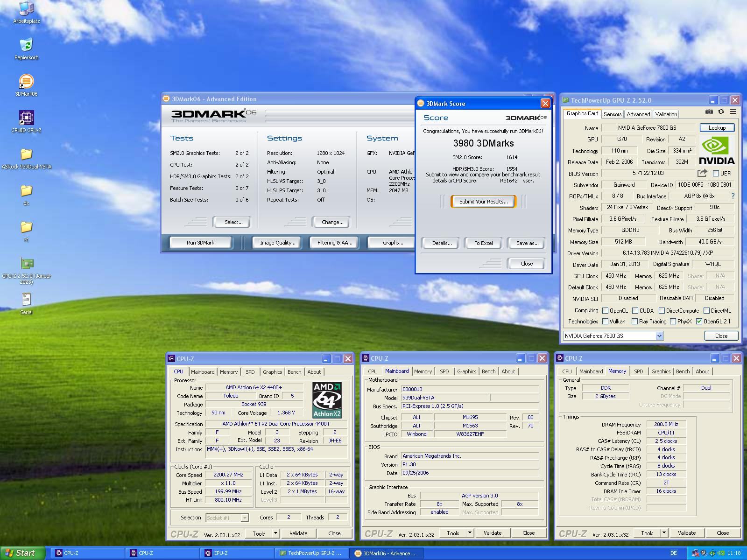Viewport: 747px width, 560px height.
Task: Click Close button in 3DMark Score dialog
Action: [x=526, y=264]
